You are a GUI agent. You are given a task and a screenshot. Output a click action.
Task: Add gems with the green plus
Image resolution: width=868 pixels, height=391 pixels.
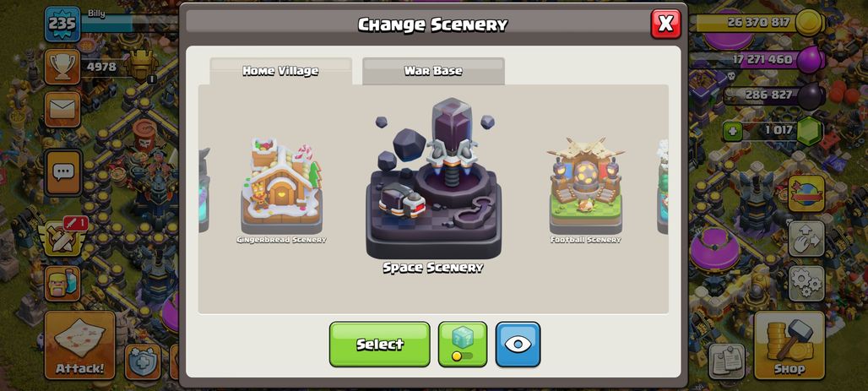point(732,132)
